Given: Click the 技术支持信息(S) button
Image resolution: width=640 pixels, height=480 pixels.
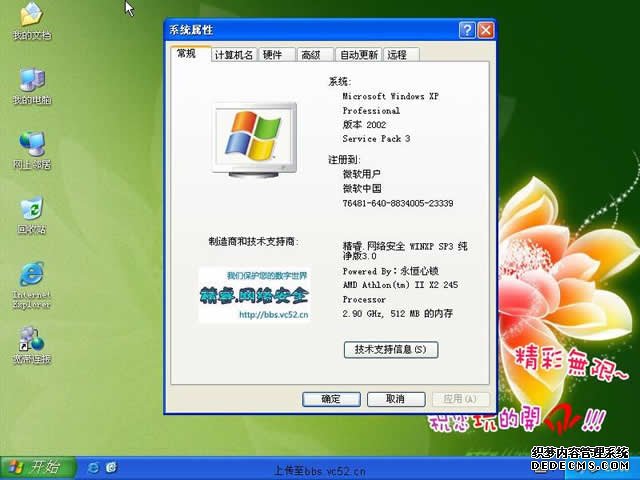Looking at the screenshot, I should point(391,350).
